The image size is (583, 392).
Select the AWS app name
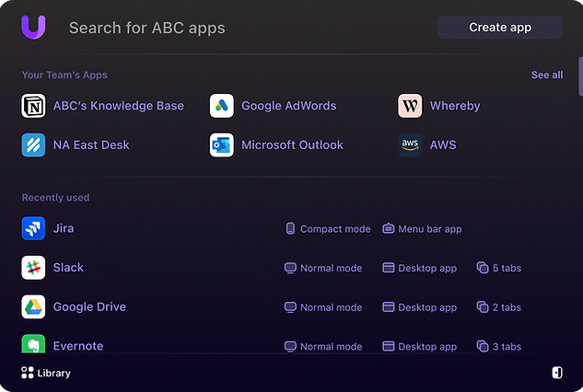tap(443, 144)
